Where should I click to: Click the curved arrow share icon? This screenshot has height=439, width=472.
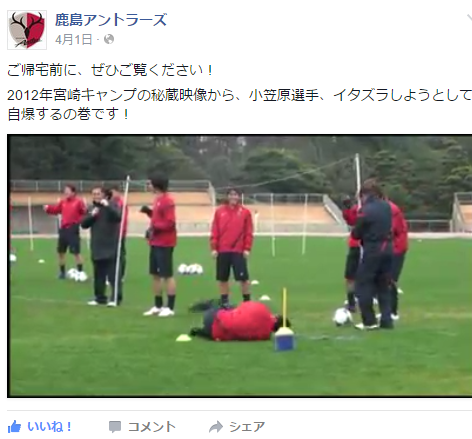pyautogui.click(x=216, y=427)
